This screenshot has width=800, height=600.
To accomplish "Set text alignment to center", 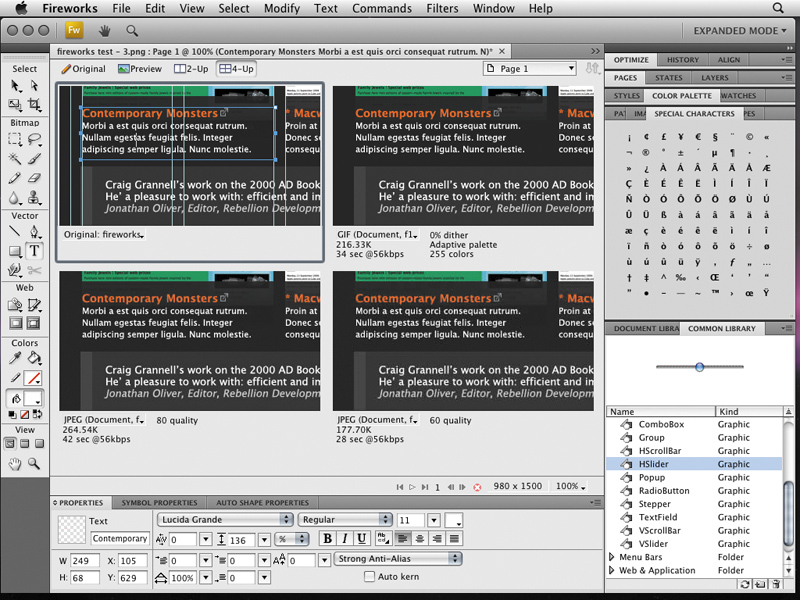I will pyautogui.click(x=420, y=538).
